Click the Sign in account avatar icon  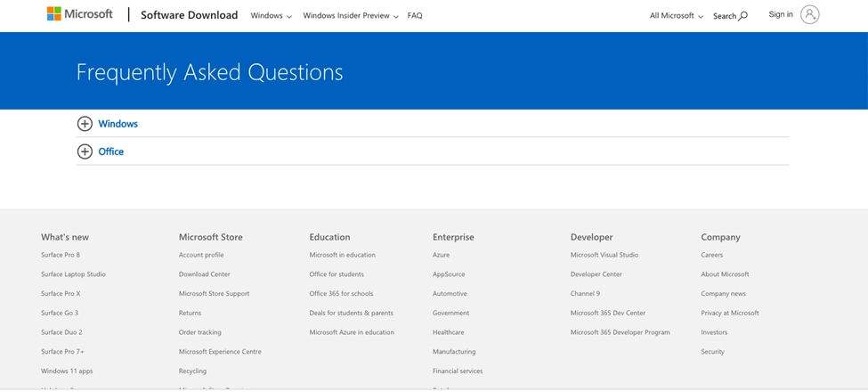click(x=810, y=14)
